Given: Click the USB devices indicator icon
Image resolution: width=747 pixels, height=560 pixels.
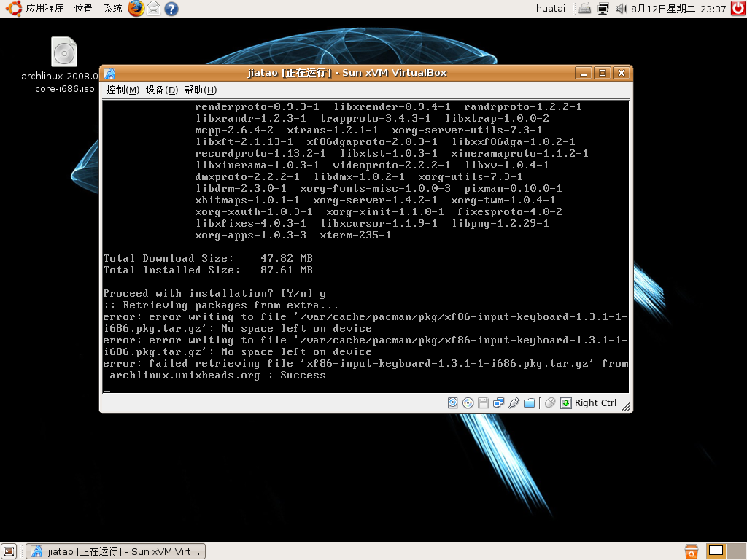Looking at the screenshot, I should point(514,402).
